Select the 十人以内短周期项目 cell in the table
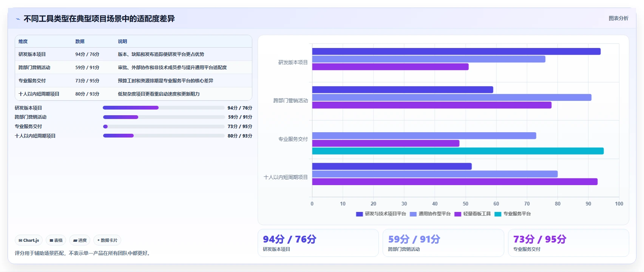 [x=39, y=94]
